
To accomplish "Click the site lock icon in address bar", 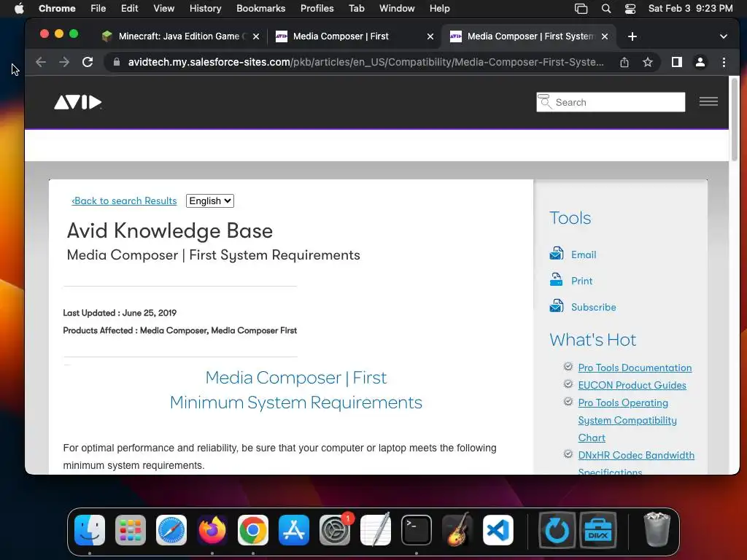I will (116, 62).
